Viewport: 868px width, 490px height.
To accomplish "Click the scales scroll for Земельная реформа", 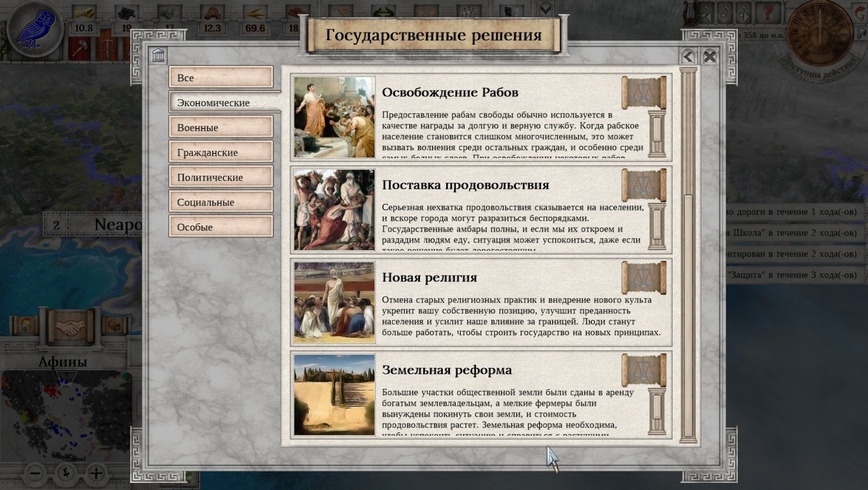I will pos(644,371).
